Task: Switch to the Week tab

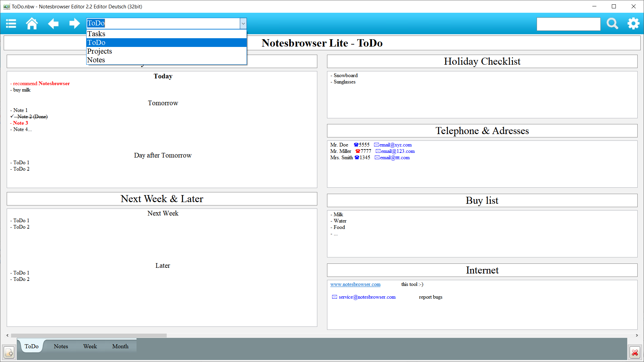Action: [x=90, y=346]
